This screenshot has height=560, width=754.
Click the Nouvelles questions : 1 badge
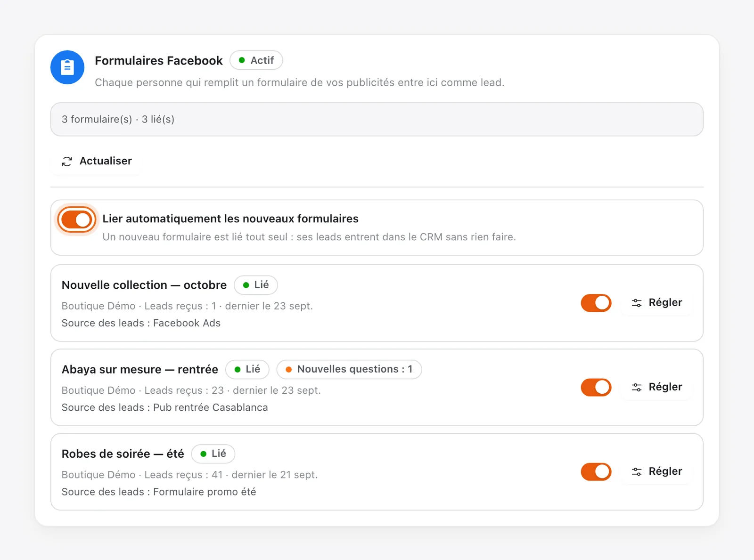click(349, 369)
